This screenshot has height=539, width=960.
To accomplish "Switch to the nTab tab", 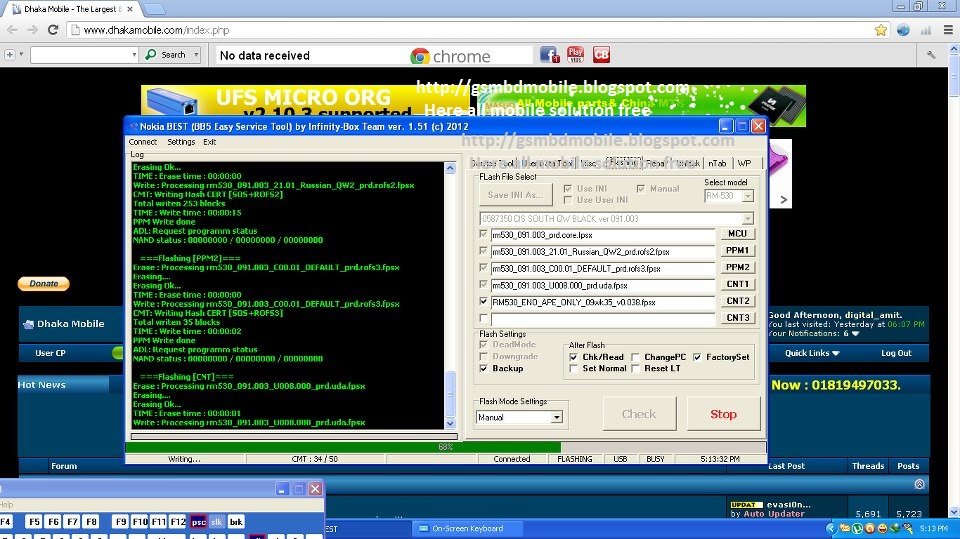I will click(x=717, y=163).
